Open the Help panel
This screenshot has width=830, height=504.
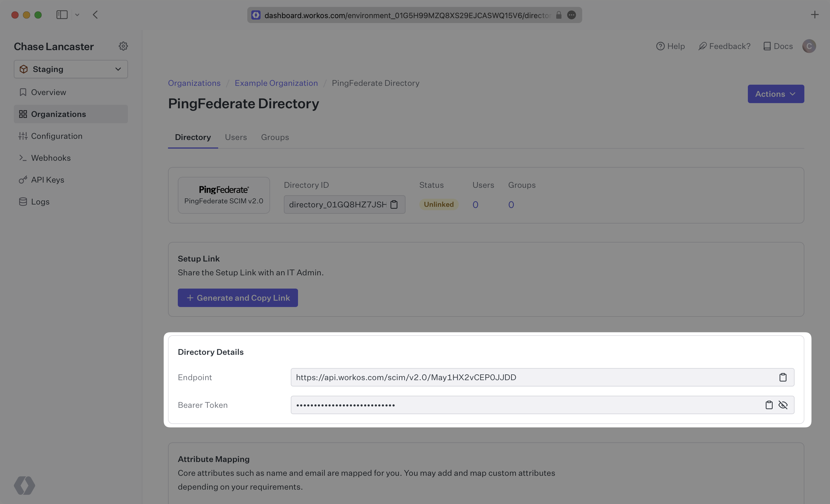click(670, 46)
